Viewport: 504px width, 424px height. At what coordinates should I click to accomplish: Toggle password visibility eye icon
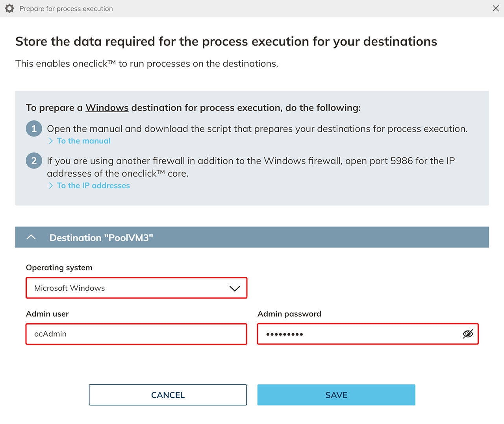coord(468,334)
